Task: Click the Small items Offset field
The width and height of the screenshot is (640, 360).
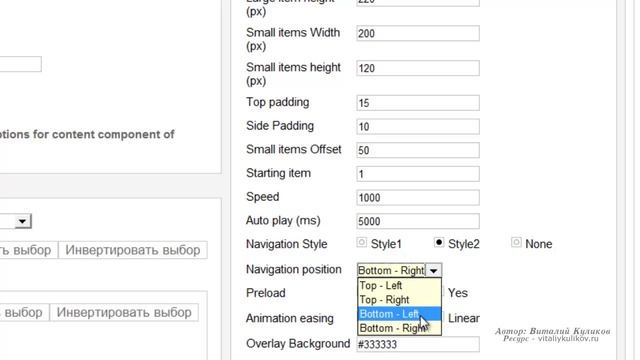Action: click(x=418, y=150)
